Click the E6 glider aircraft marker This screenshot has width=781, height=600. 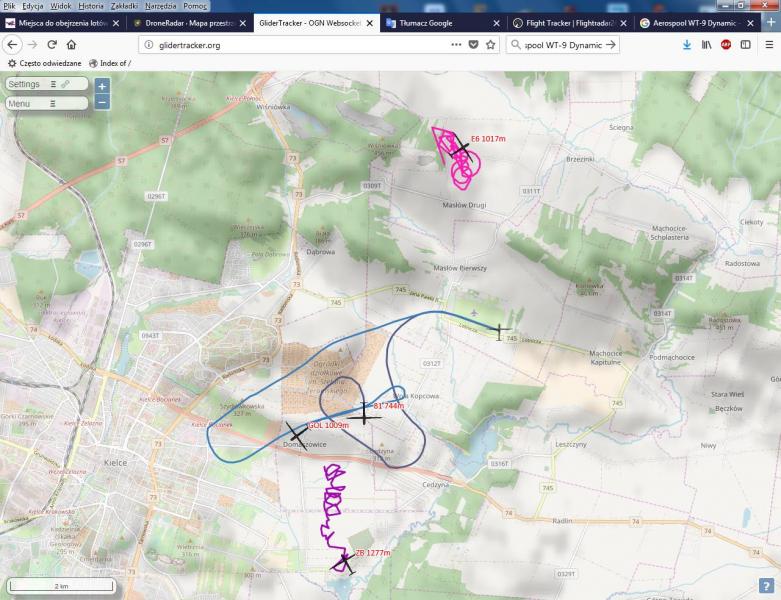pos(459,147)
